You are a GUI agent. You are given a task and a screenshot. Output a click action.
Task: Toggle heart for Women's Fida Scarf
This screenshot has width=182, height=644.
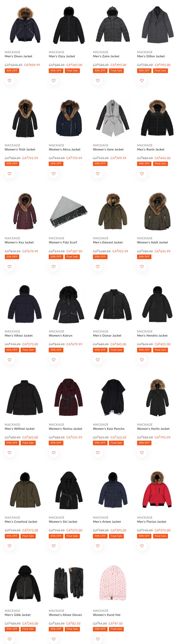[53, 267]
